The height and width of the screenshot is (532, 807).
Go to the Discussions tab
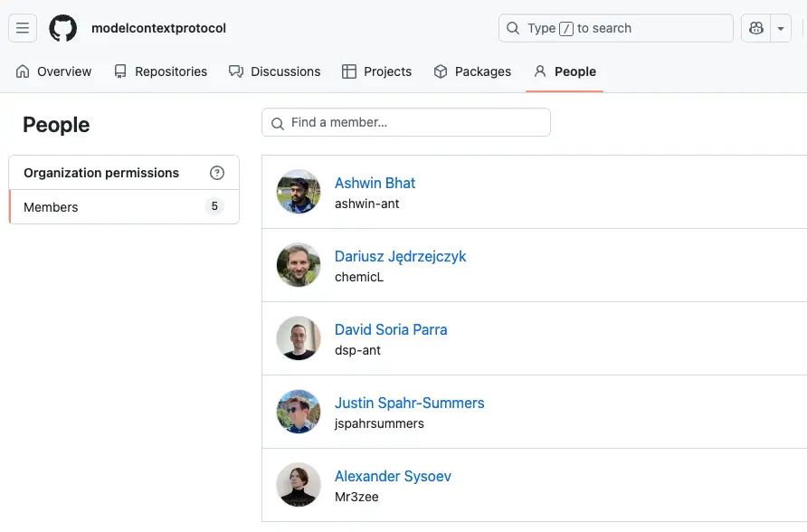tap(275, 71)
